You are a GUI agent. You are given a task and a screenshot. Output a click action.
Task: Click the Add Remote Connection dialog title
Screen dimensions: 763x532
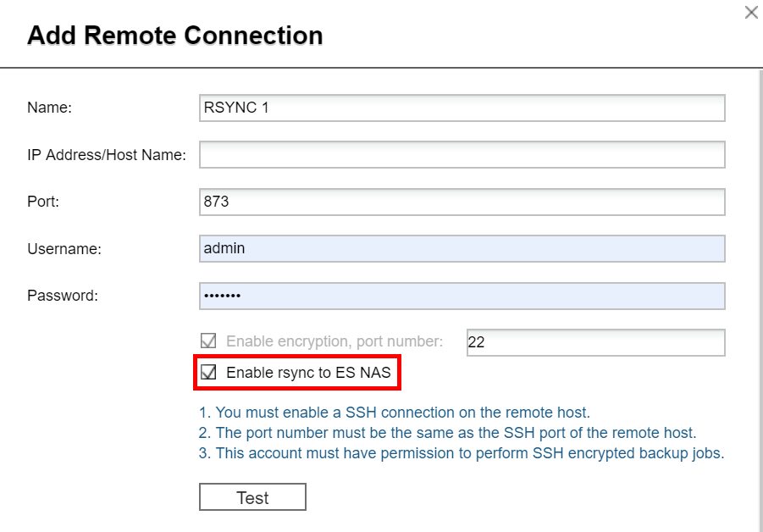(x=175, y=36)
